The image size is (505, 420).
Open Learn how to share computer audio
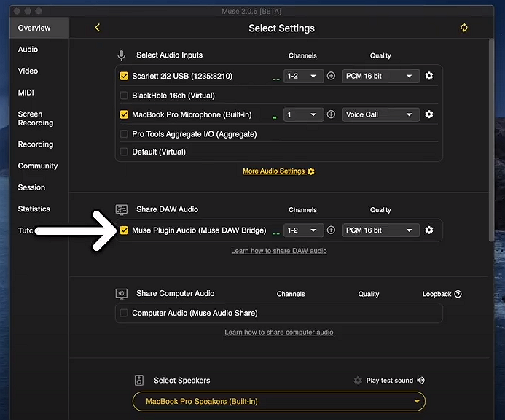(279, 332)
